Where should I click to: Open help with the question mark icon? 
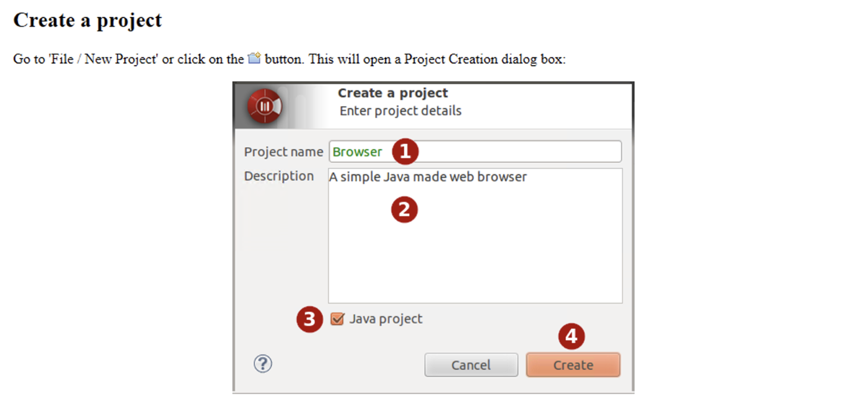263,364
